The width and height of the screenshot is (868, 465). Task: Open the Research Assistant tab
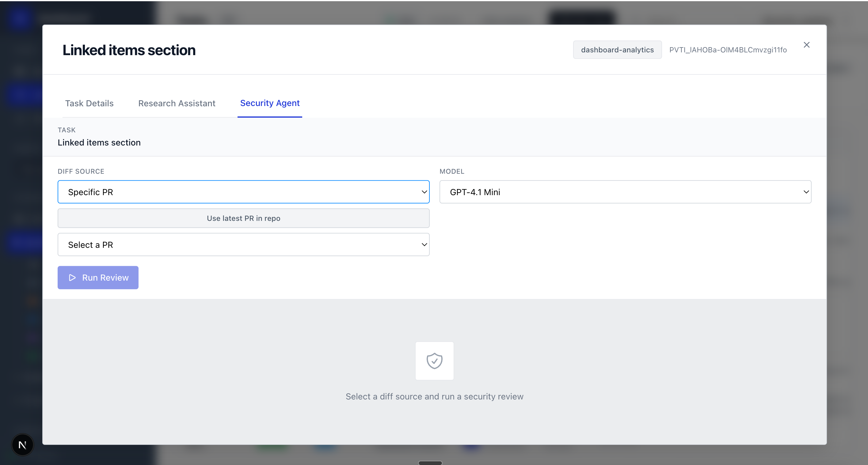click(177, 103)
